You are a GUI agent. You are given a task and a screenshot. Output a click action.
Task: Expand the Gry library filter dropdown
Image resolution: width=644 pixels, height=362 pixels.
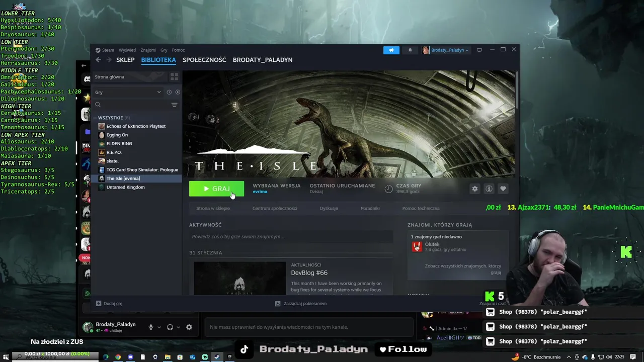128,92
